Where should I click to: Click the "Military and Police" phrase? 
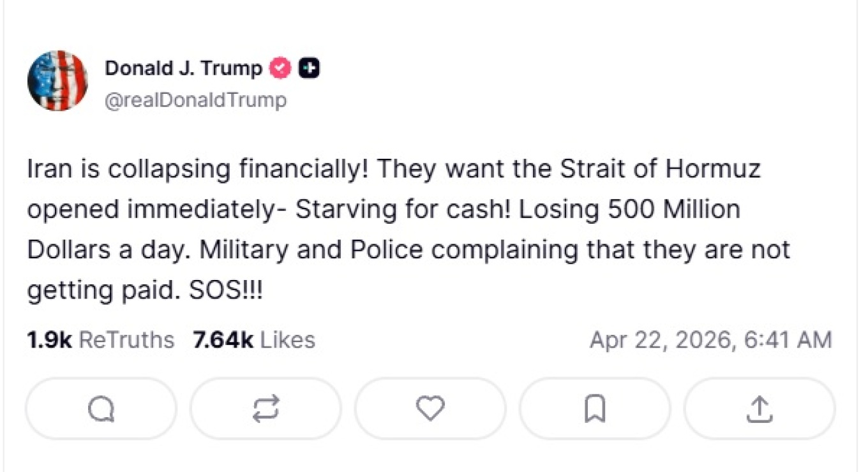point(311,249)
